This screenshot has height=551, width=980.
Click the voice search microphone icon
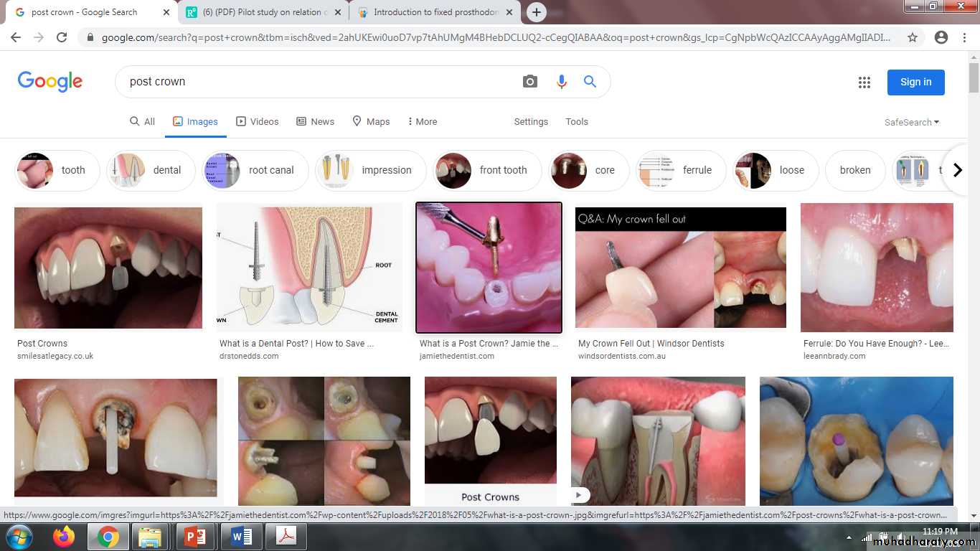coord(561,82)
